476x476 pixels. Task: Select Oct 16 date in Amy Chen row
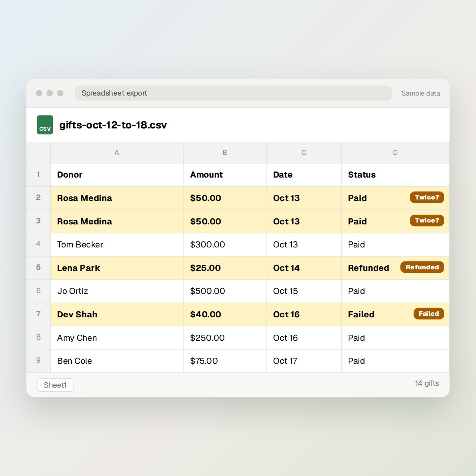[x=304, y=338]
